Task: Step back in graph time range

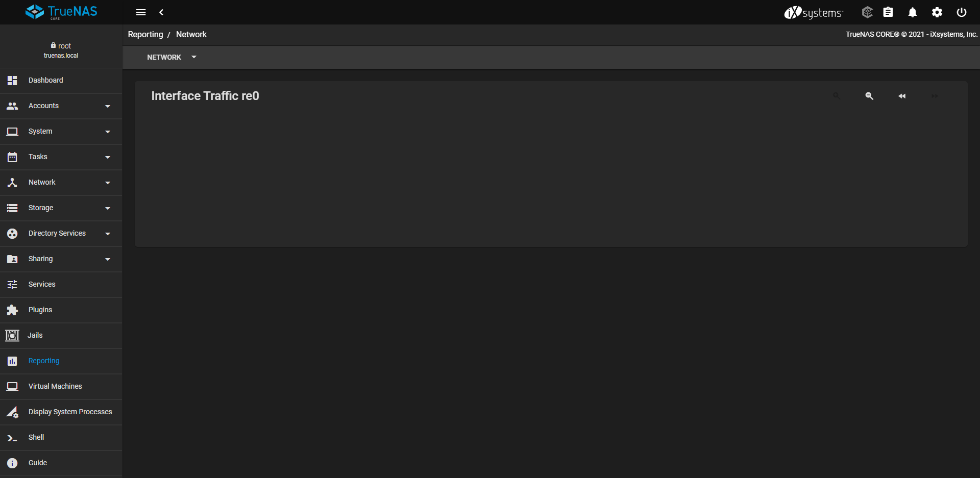Action: coord(902,96)
